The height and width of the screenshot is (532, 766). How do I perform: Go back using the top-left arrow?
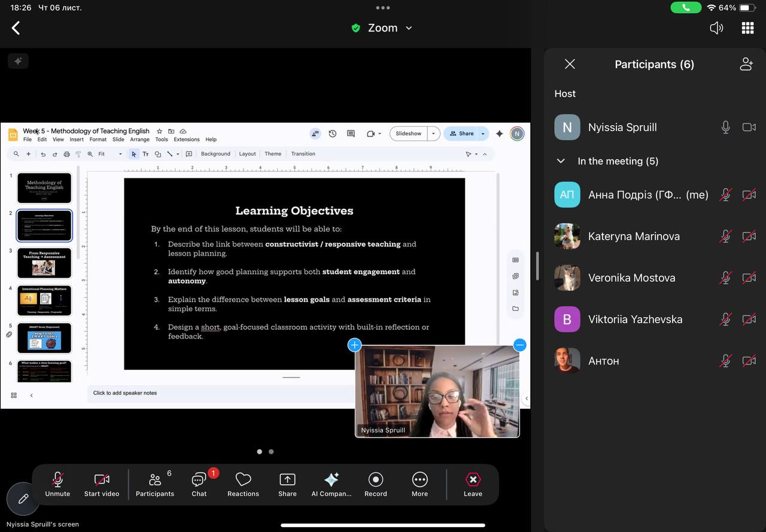[x=16, y=28]
